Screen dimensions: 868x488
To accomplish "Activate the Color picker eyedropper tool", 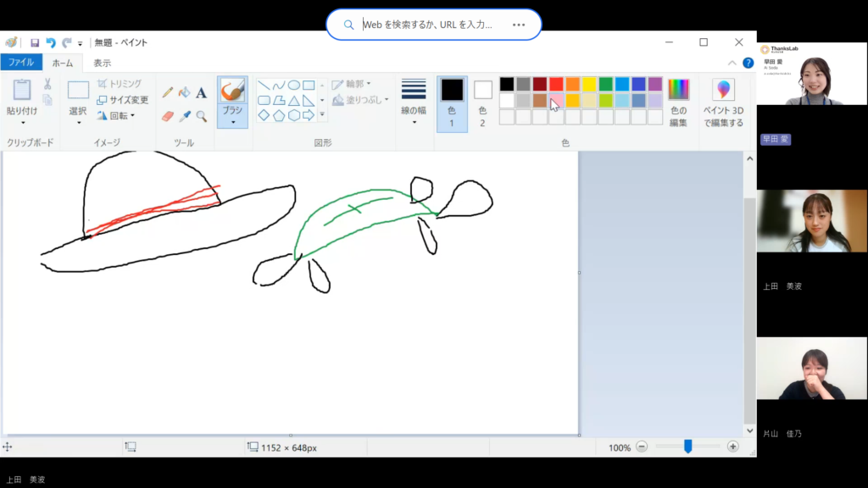I will coord(184,116).
